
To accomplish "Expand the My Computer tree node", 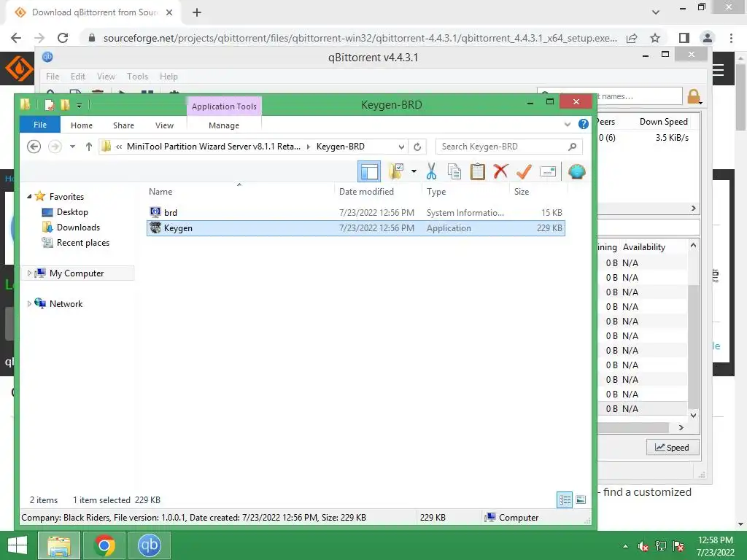I will pos(29,273).
